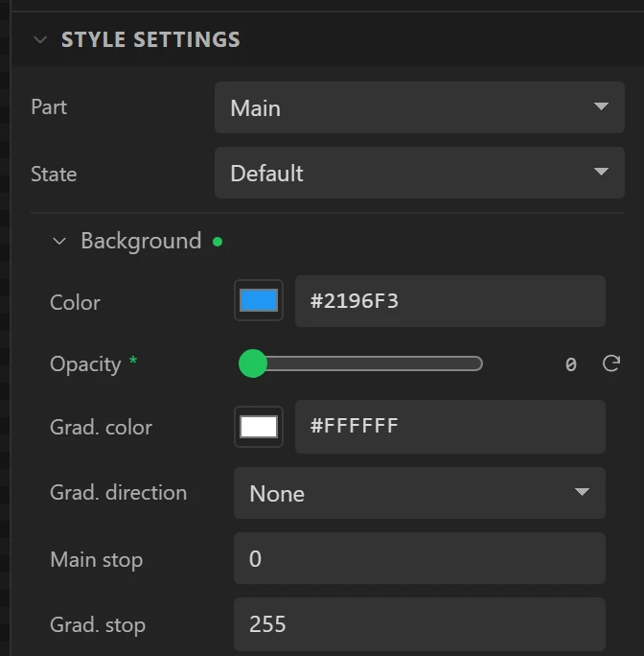Image resolution: width=644 pixels, height=656 pixels.
Task: Click the STYLE SETTINGS header title
Action: 150,39
